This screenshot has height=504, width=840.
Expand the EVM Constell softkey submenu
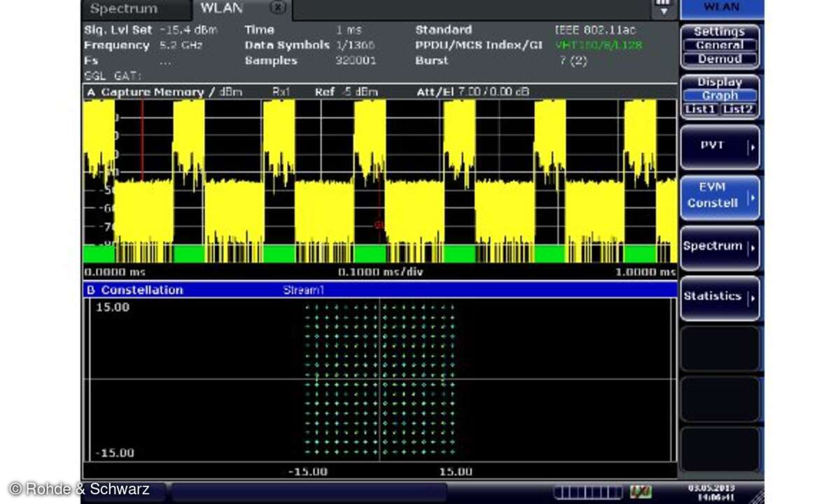[720, 197]
